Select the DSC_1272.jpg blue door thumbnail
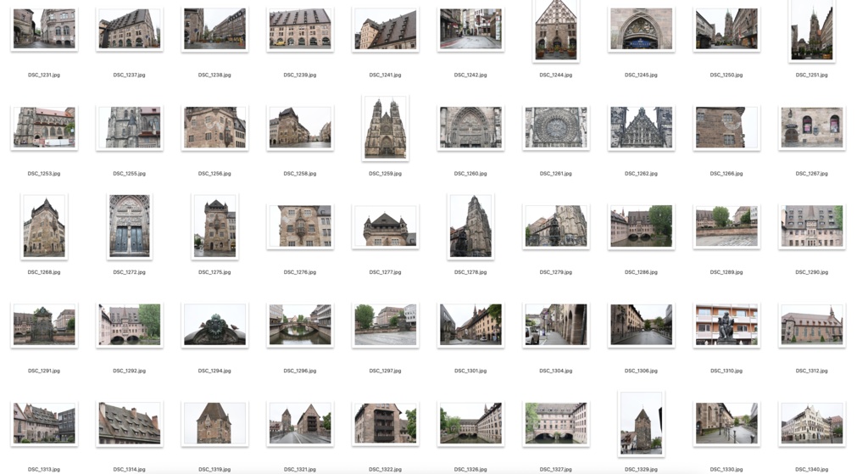868x474 pixels. (130, 226)
